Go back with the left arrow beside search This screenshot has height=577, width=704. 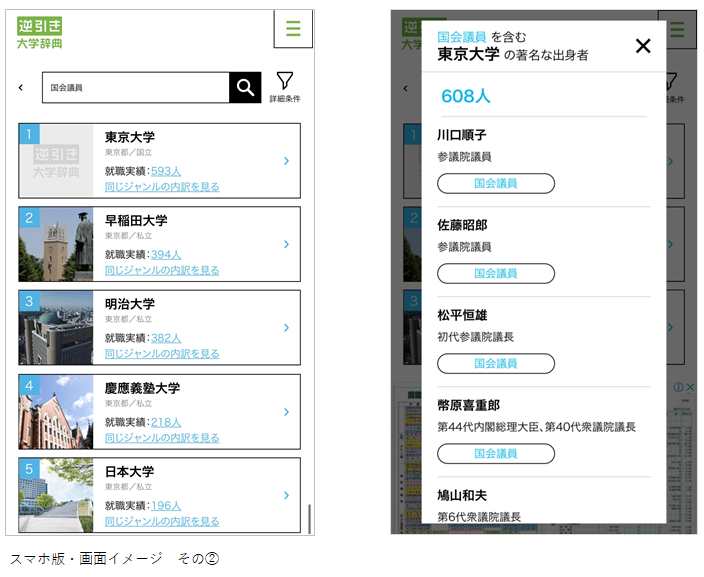[21, 88]
